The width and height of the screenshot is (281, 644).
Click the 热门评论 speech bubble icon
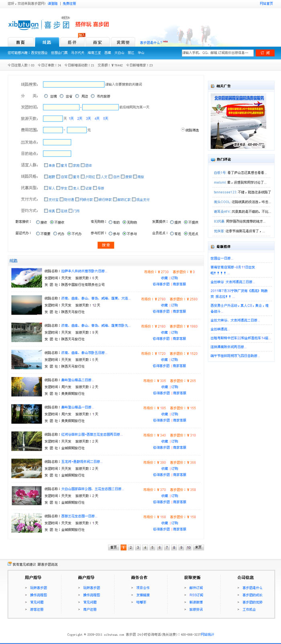[212, 159]
